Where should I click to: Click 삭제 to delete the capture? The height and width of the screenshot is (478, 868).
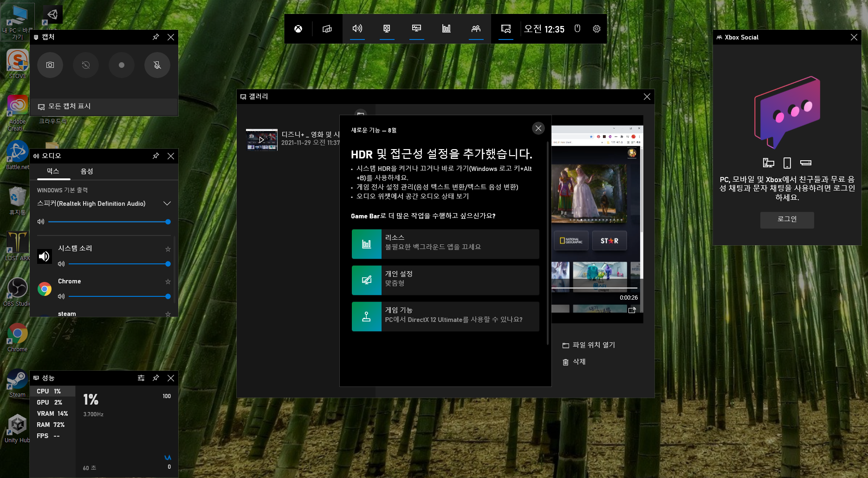[x=574, y=362]
